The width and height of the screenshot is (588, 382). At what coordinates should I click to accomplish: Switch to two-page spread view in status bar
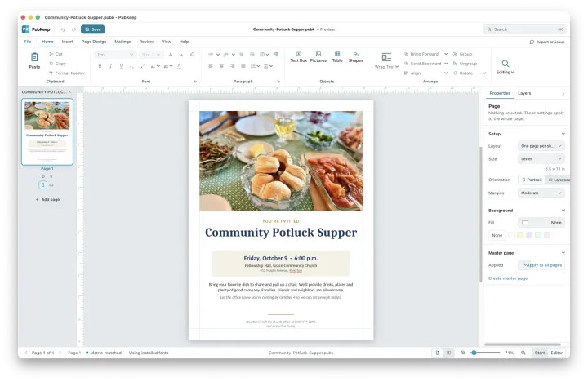tap(448, 353)
